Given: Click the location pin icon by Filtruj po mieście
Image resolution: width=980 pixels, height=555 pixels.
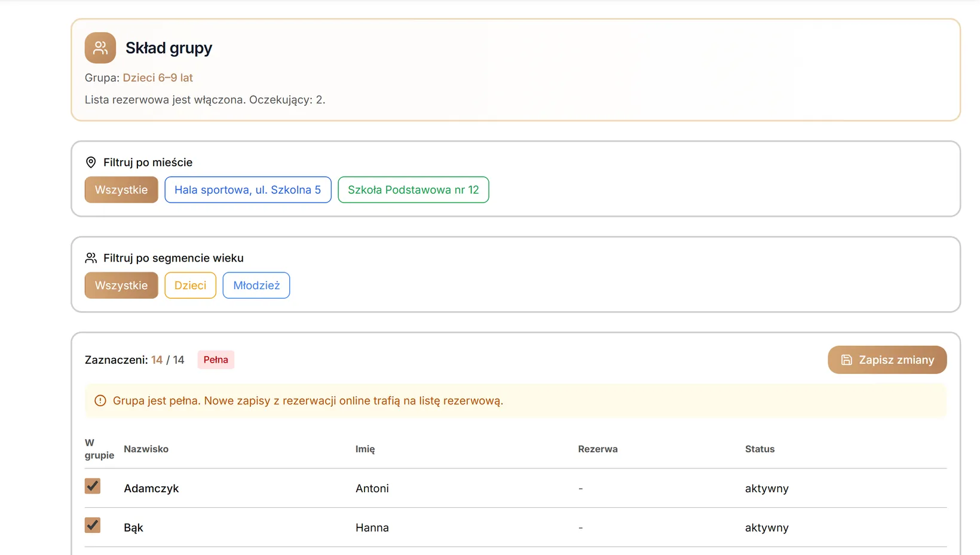Looking at the screenshot, I should pyautogui.click(x=91, y=162).
